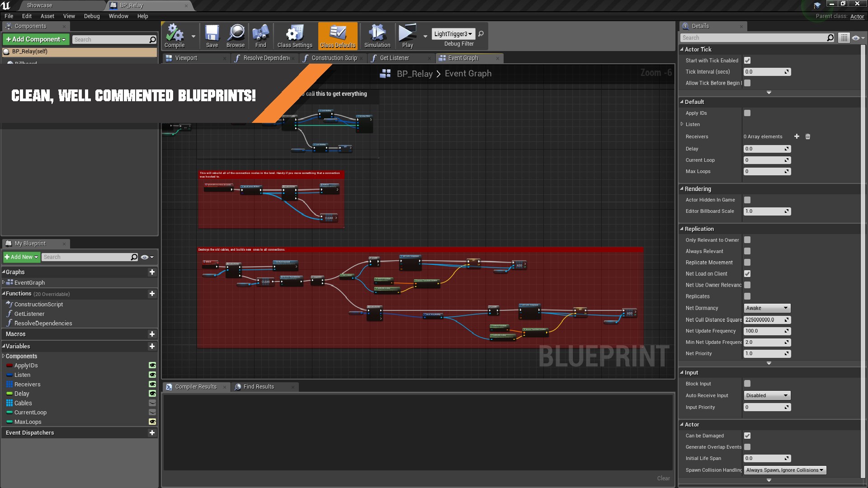Open Class Settings

(294, 36)
